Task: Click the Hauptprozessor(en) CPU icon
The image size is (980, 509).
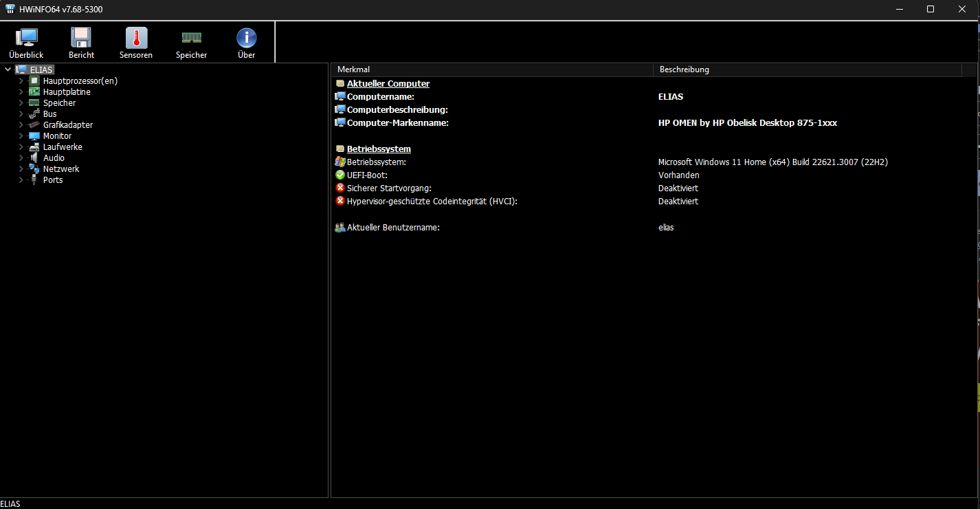Action: [x=34, y=80]
